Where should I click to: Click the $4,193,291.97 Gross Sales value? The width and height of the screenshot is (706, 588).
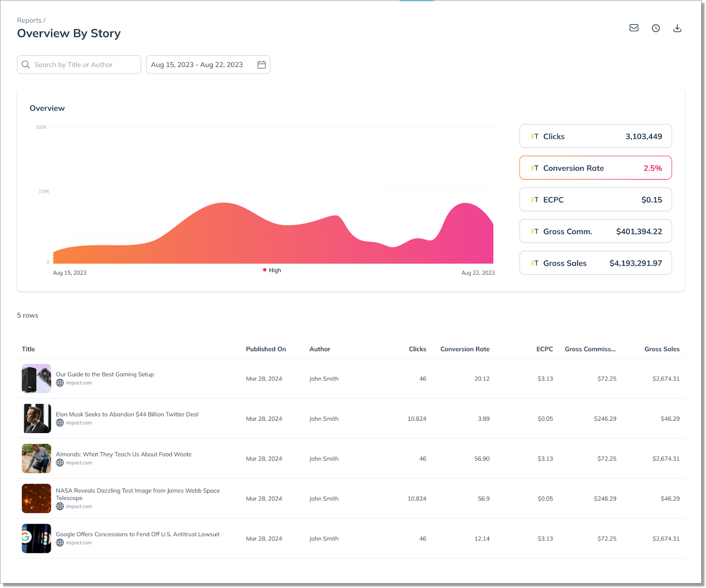(x=635, y=263)
